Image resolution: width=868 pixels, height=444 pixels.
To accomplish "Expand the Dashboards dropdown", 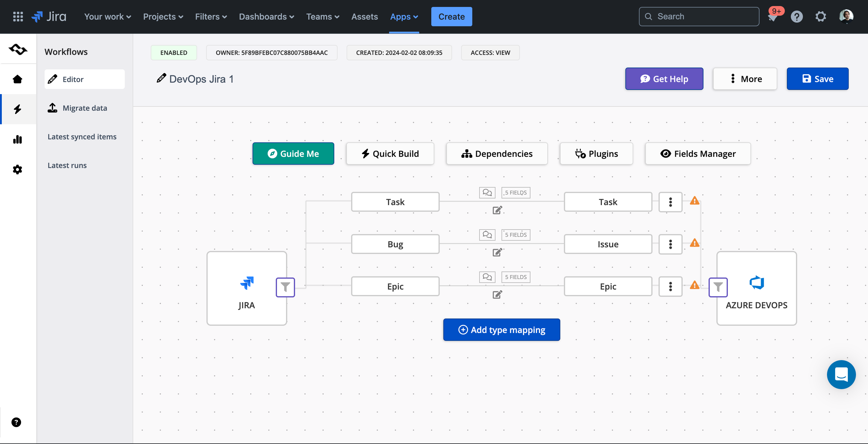I will (x=266, y=17).
